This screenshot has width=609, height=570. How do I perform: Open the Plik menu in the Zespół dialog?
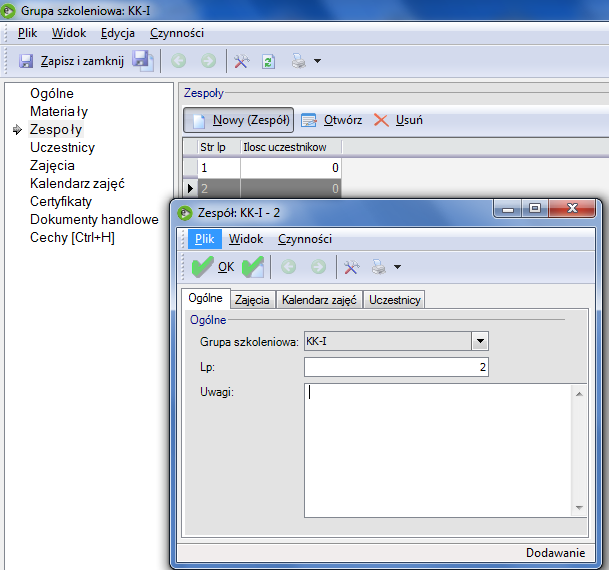[205, 239]
